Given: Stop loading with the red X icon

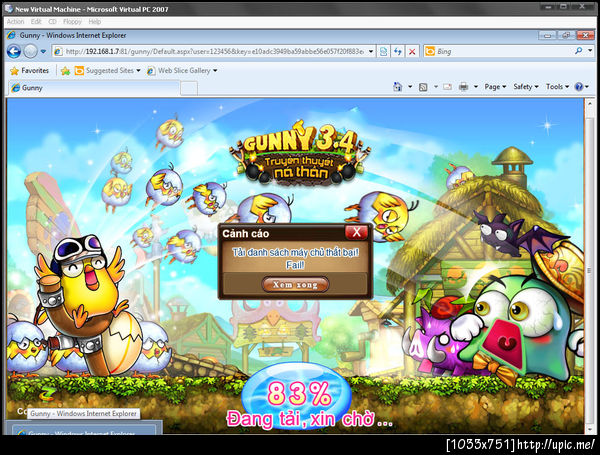Looking at the screenshot, I should 412,51.
